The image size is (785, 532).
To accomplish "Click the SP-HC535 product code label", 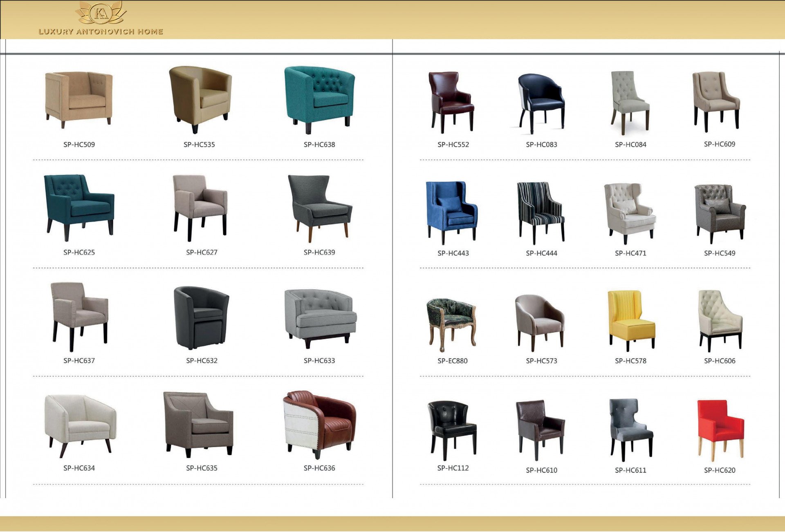I will [199, 145].
